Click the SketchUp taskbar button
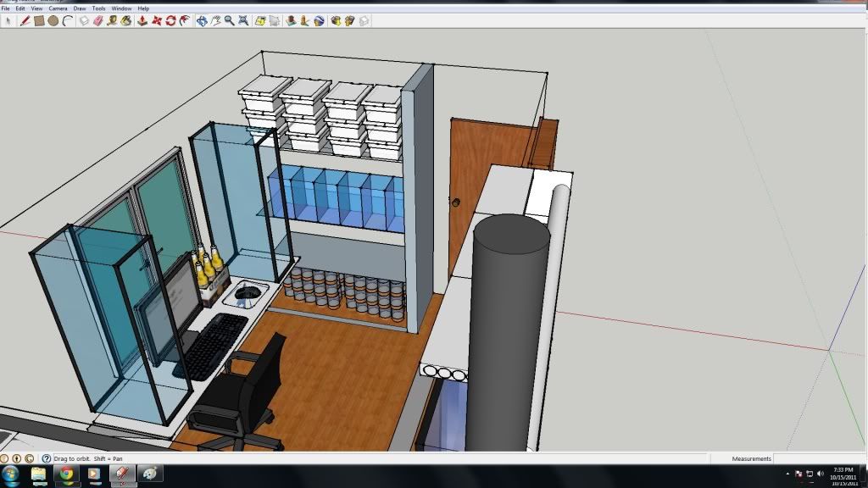 click(122, 474)
